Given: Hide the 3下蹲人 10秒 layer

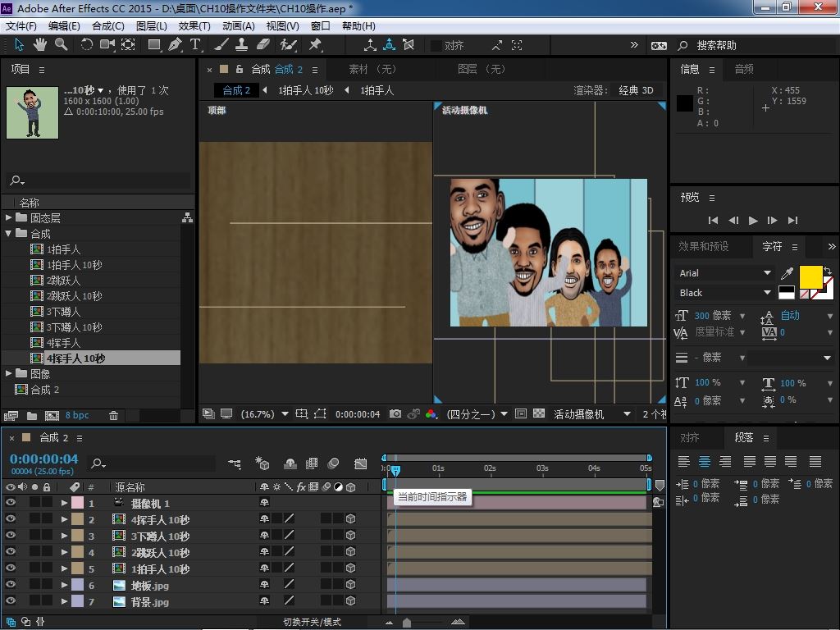Looking at the screenshot, I should [x=10, y=535].
